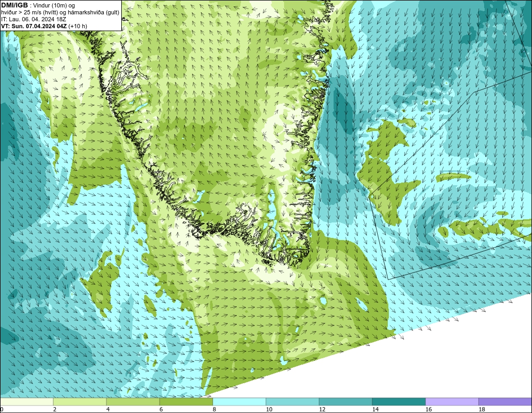Click the 4–6 m/s green legend swatch
Image resolution: width=532 pixels, height=413 pixels.
[133, 402]
